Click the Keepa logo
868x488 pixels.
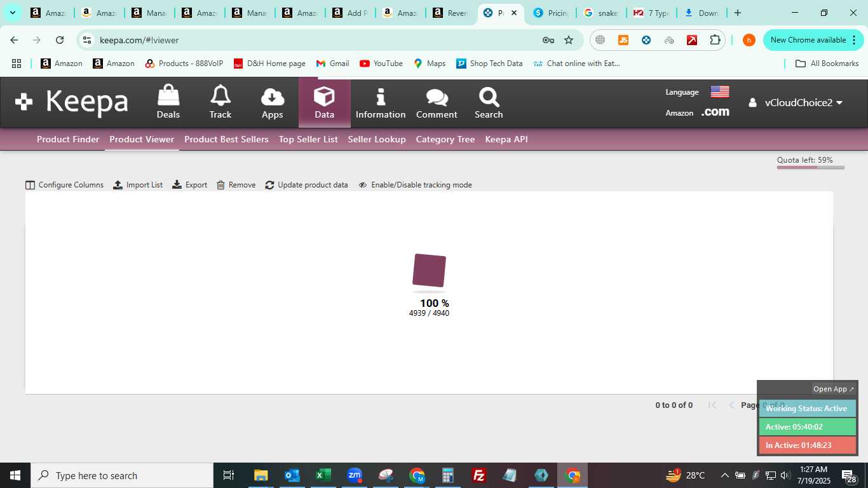pos(72,102)
